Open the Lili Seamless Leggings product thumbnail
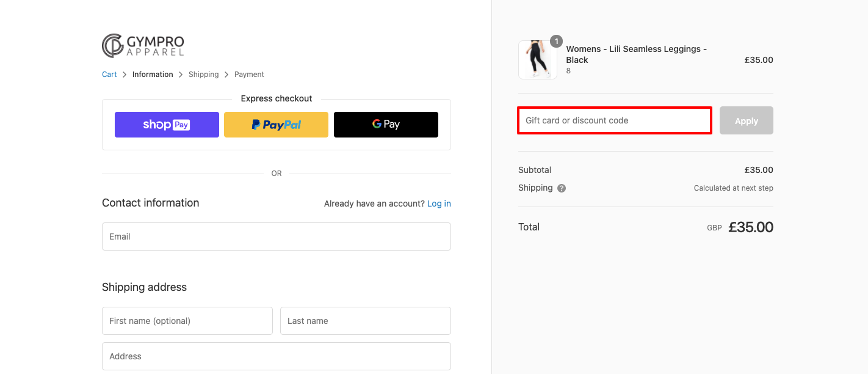 click(x=537, y=59)
